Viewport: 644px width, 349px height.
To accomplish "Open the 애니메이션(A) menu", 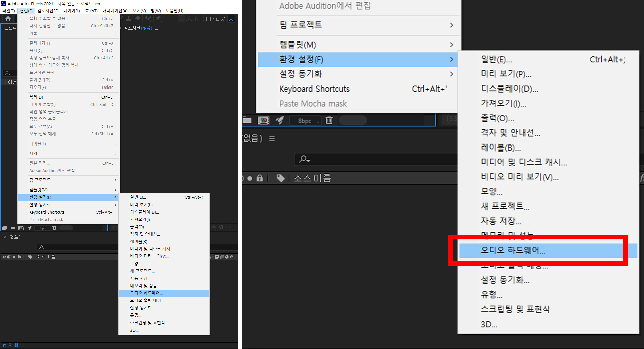I will [115, 11].
